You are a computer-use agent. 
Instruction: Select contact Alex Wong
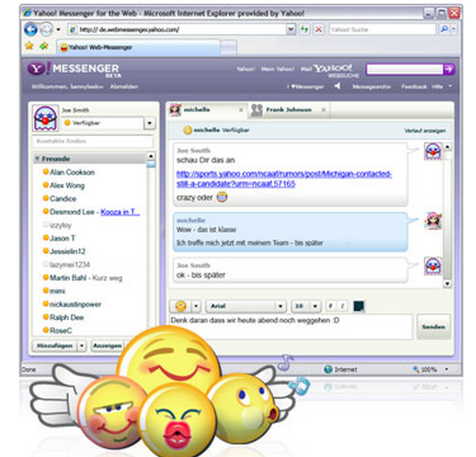(67, 185)
